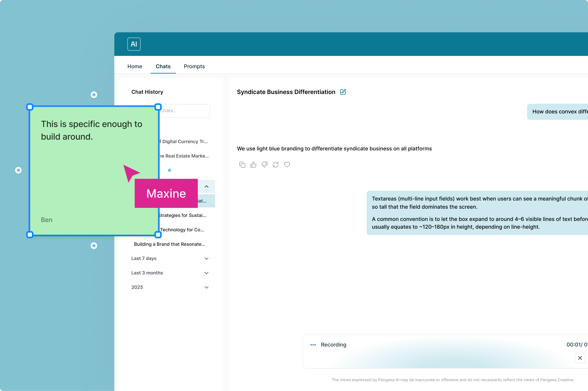The image size is (588, 391).
Task: Switch to the Prompts tab
Action: 194,66
